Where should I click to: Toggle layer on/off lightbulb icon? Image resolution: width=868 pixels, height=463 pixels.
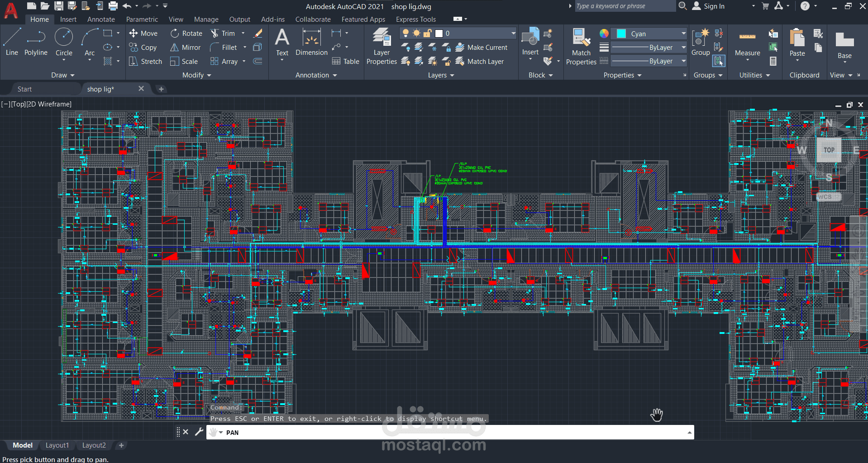tap(405, 33)
